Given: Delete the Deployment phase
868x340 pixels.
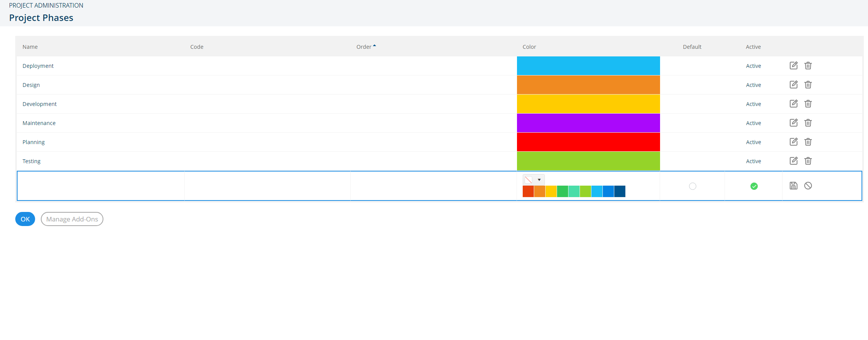Looking at the screenshot, I should 808,66.
